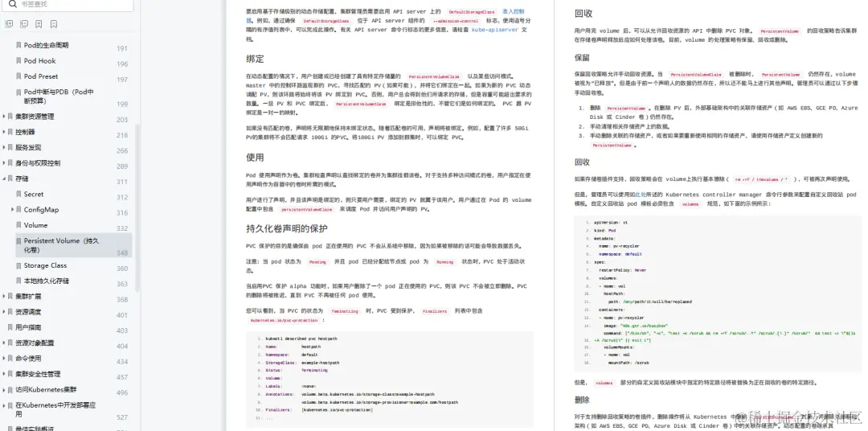Viewport: 868px width, 431px height.
Task: Click 'kubectl described pvc hostpath' code line
Action: (301, 339)
